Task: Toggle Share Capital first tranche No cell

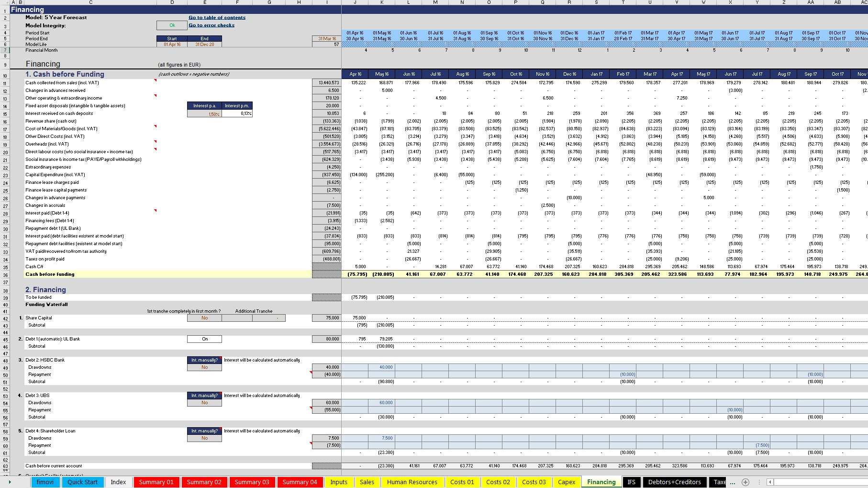Action: (204, 318)
